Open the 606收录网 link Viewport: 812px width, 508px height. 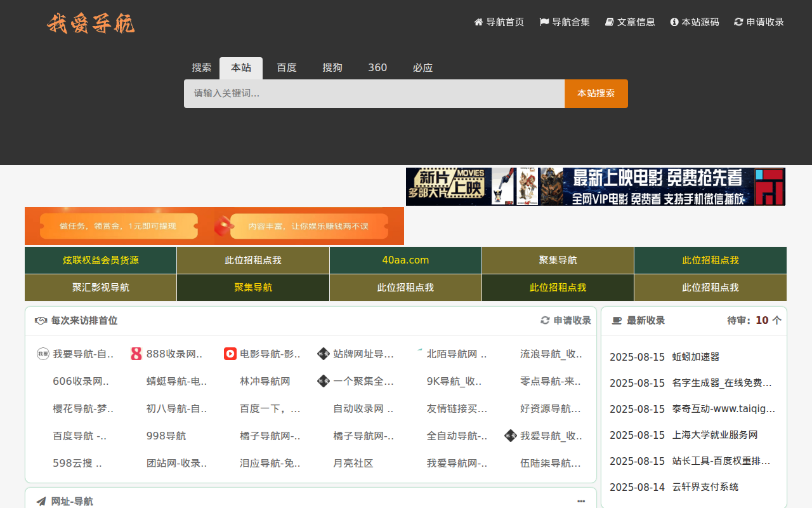(x=81, y=381)
